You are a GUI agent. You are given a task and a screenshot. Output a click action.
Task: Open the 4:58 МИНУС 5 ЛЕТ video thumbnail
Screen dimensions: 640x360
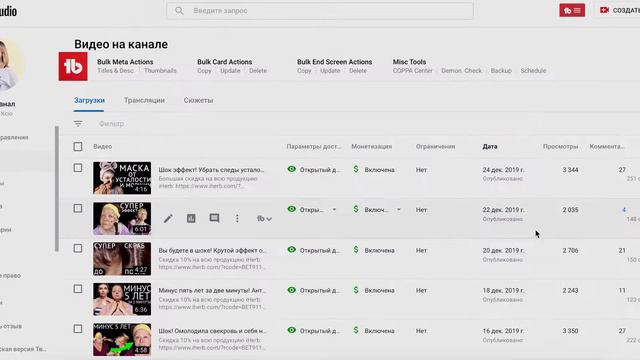click(122, 340)
